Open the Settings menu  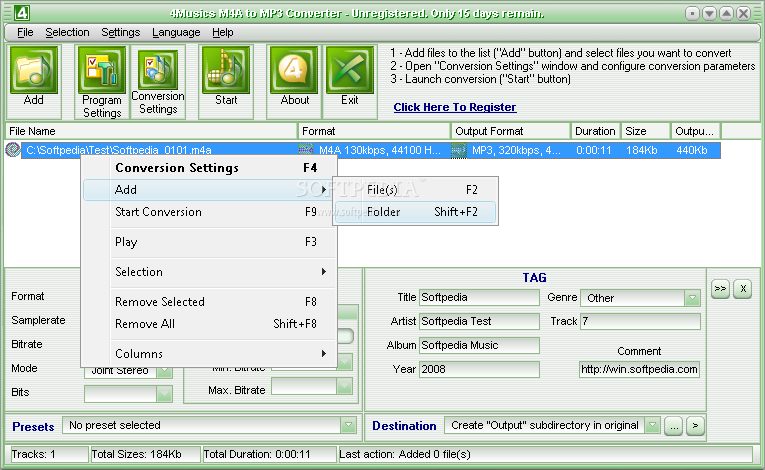[121, 32]
